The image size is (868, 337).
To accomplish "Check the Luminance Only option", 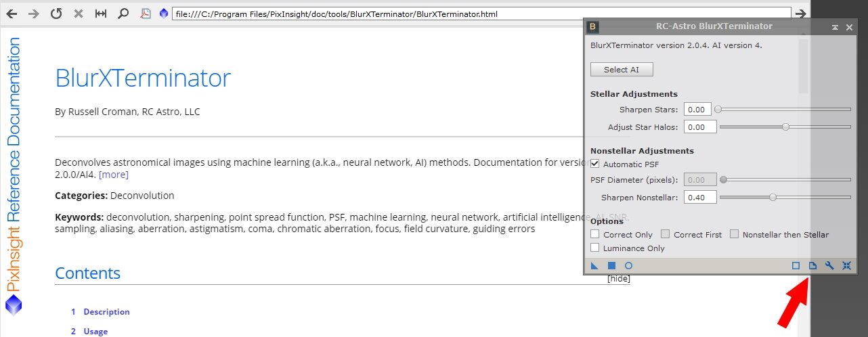I will coord(595,248).
